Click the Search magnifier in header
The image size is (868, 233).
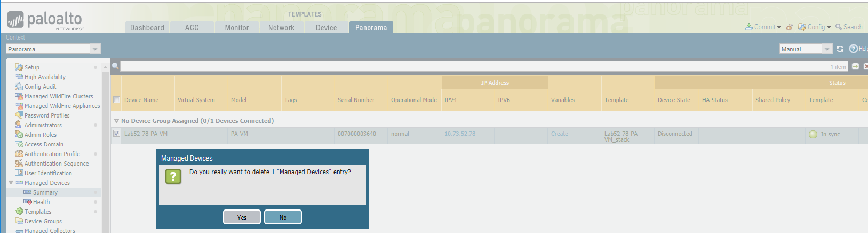pos(839,27)
